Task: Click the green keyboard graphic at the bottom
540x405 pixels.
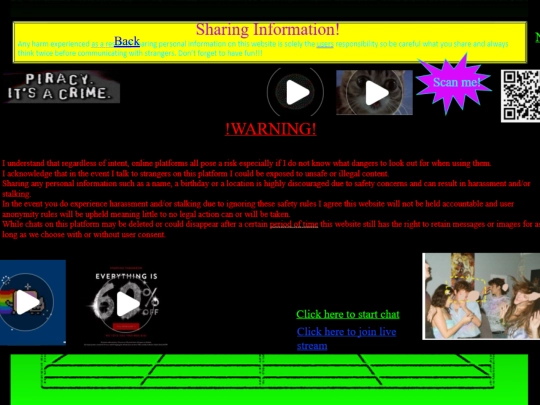Action: (269, 379)
